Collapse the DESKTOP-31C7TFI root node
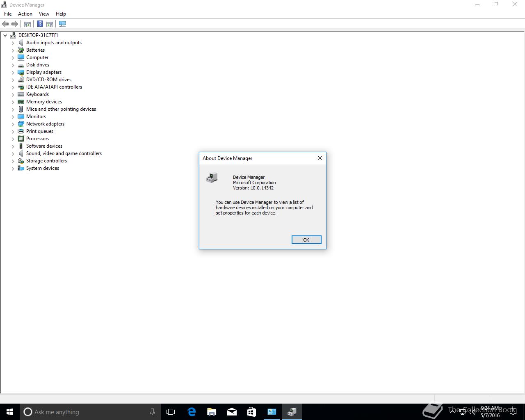Image resolution: width=525 pixels, height=420 pixels. 5,35
